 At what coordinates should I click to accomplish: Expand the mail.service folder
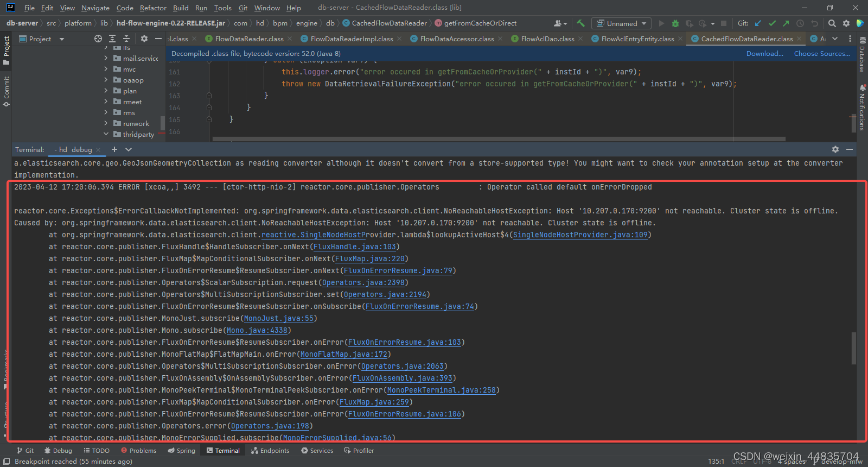tap(106, 58)
